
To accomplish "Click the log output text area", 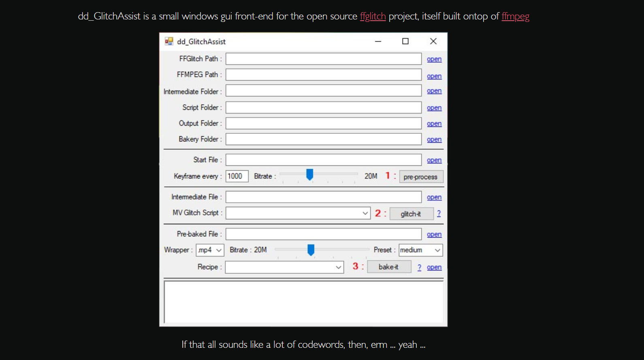I will [304, 302].
